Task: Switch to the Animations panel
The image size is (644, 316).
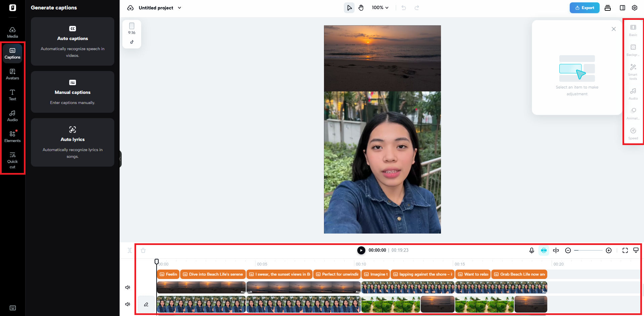Action: 633,114
